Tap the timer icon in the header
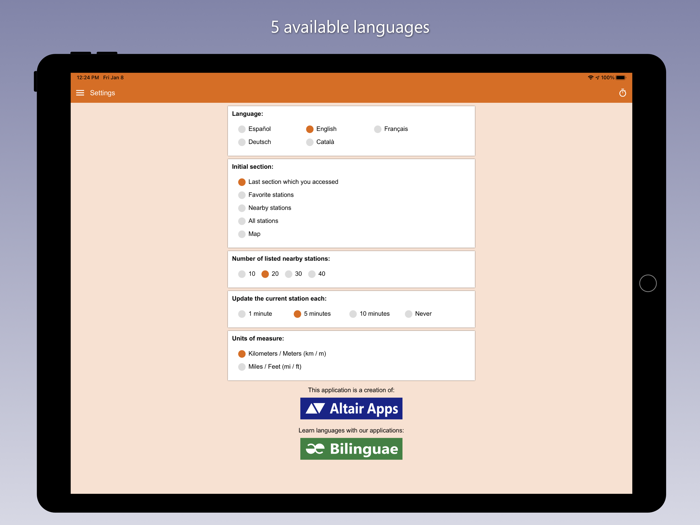700x525 pixels. (x=622, y=93)
